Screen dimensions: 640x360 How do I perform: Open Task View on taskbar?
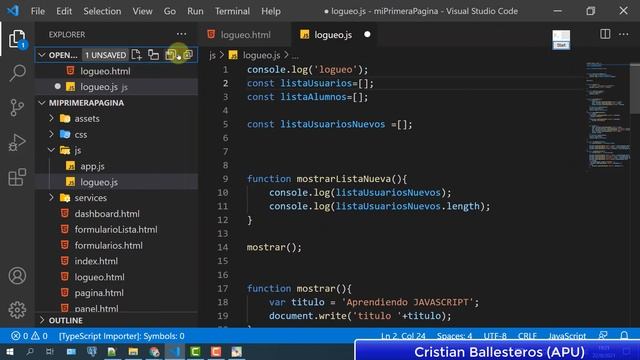coord(50,351)
